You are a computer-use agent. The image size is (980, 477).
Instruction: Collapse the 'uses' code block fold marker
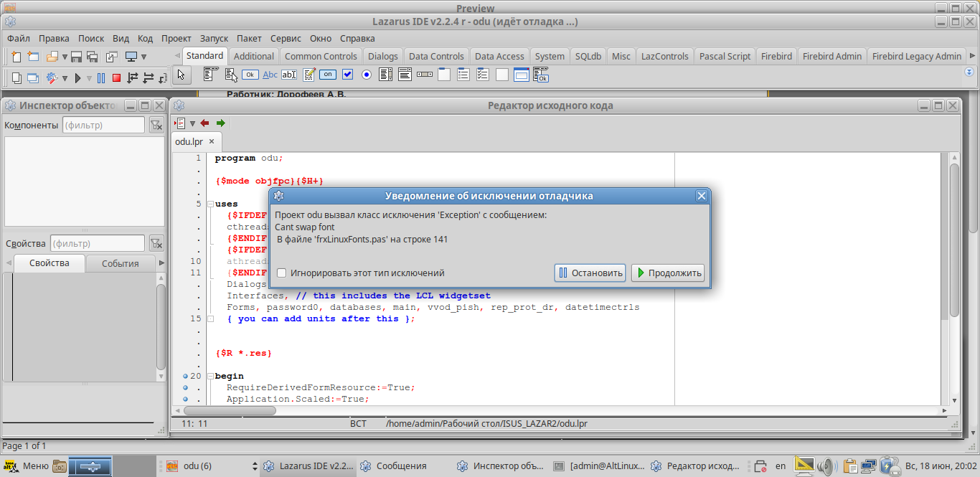coord(210,204)
